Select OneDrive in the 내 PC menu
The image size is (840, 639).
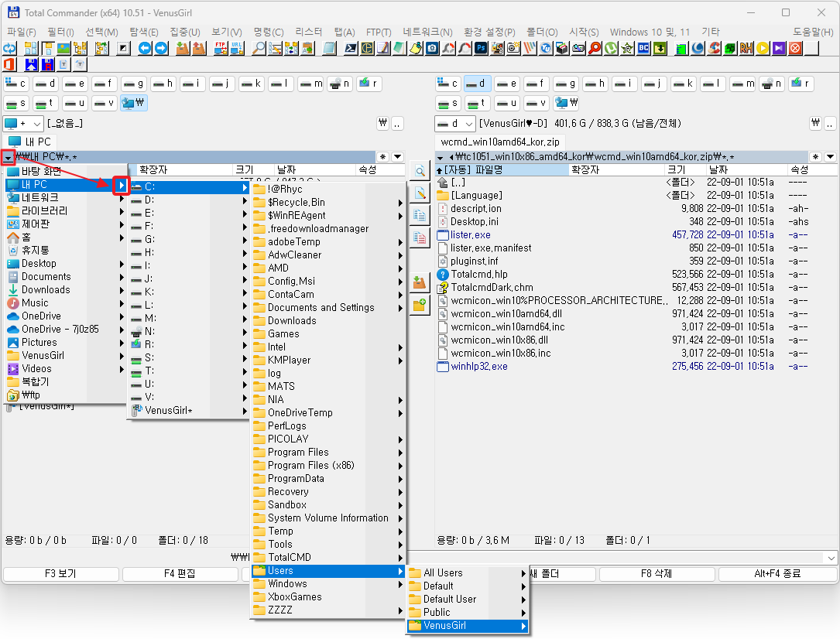(65, 316)
